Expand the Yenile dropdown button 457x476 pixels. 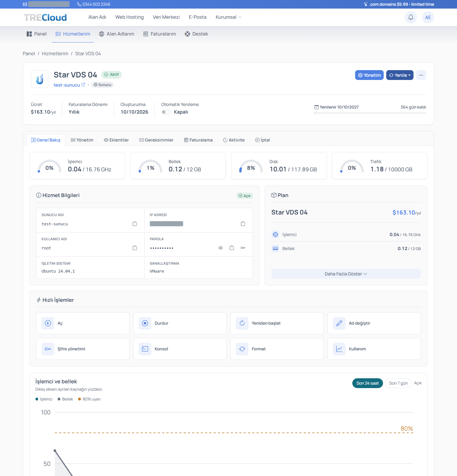tap(400, 75)
